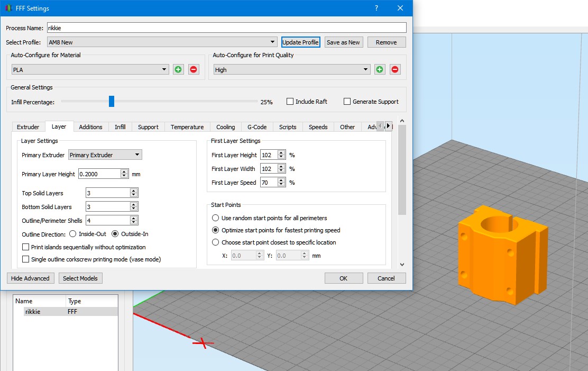Image resolution: width=588 pixels, height=371 pixels.
Task: Open the G-Code settings tab
Action: (x=257, y=126)
